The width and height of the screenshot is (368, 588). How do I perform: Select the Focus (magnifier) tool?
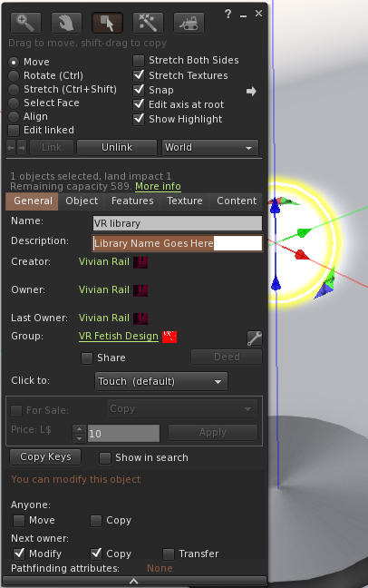click(25, 23)
